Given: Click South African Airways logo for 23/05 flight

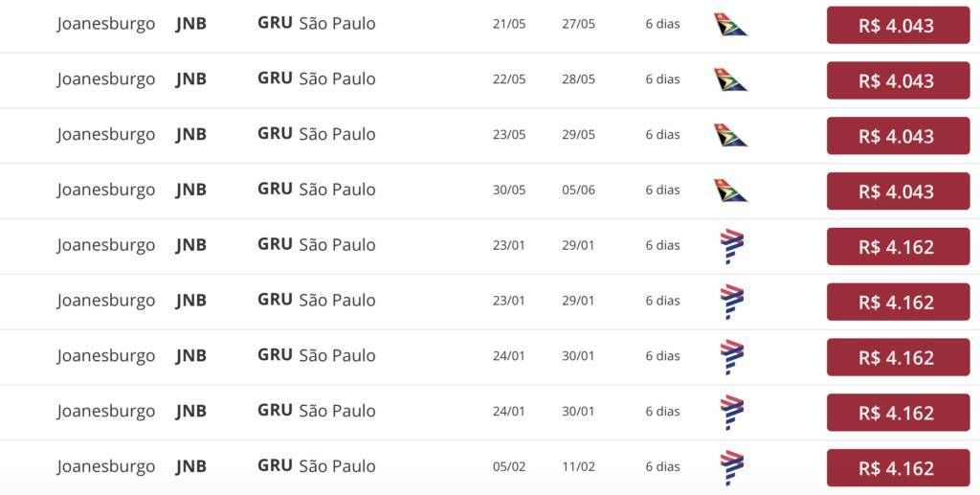Looking at the screenshot, I should click(730, 135).
